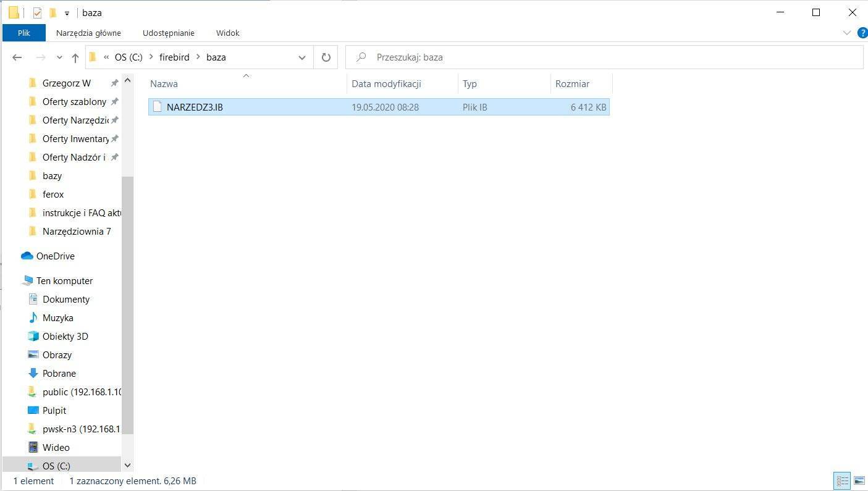Expand the ribbon with chevron
Screen dimensions: 868x491
[x=846, y=33]
